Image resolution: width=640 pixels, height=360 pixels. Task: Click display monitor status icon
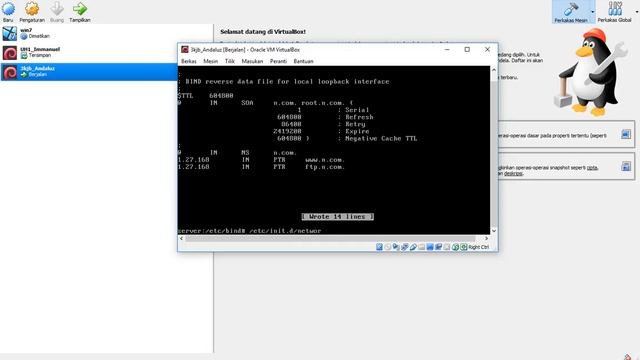tap(430, 247)
